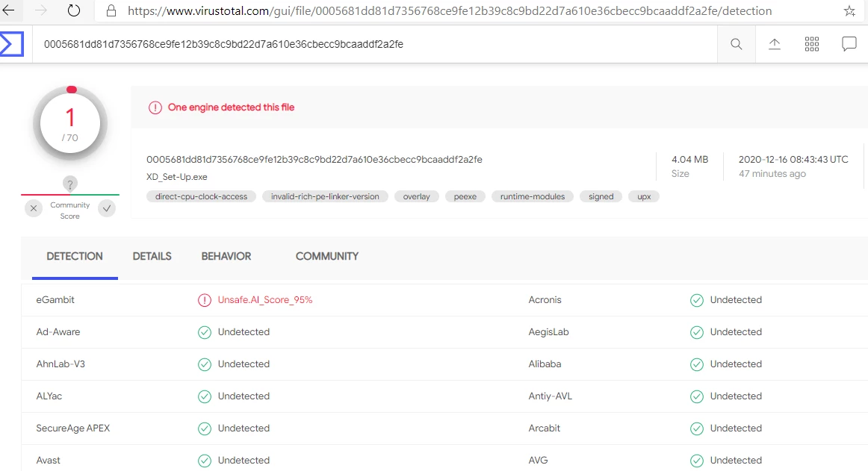Vote malicious with the X community button
Viewport: 868px width, 471px height.
tap(34, 208)
